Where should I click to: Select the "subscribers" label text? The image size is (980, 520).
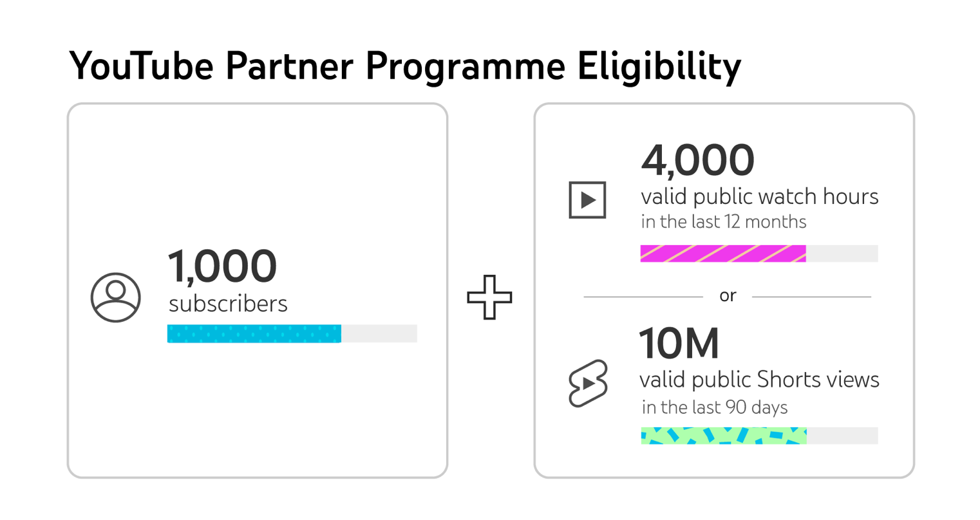pyautogui.click(x=228, y=304)
